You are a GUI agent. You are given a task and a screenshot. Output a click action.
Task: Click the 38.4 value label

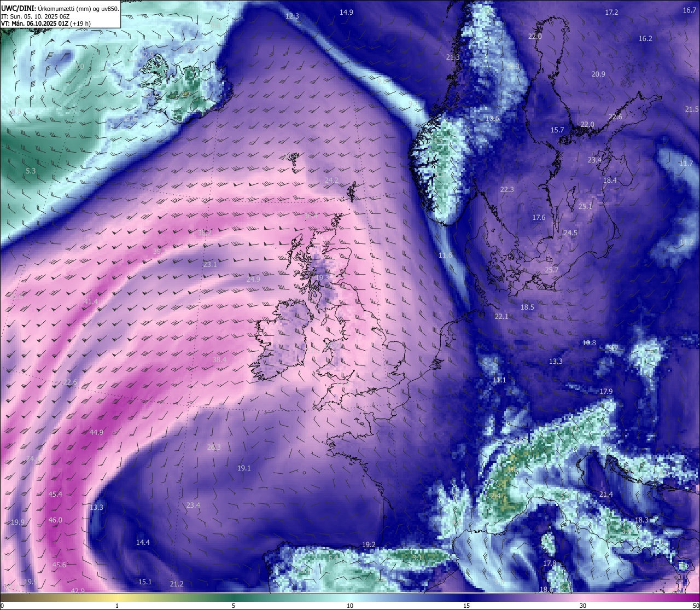pyautogui.click(x=219, y=359)
